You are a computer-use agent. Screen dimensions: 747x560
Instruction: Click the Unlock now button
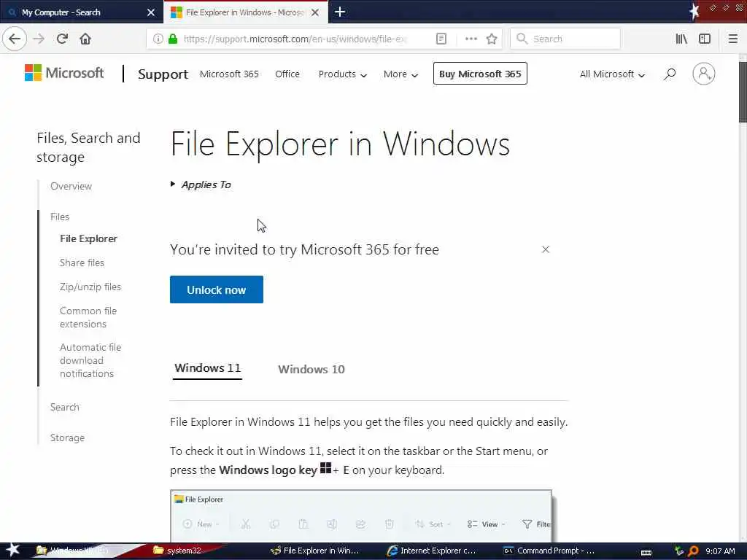pos(216,289)
